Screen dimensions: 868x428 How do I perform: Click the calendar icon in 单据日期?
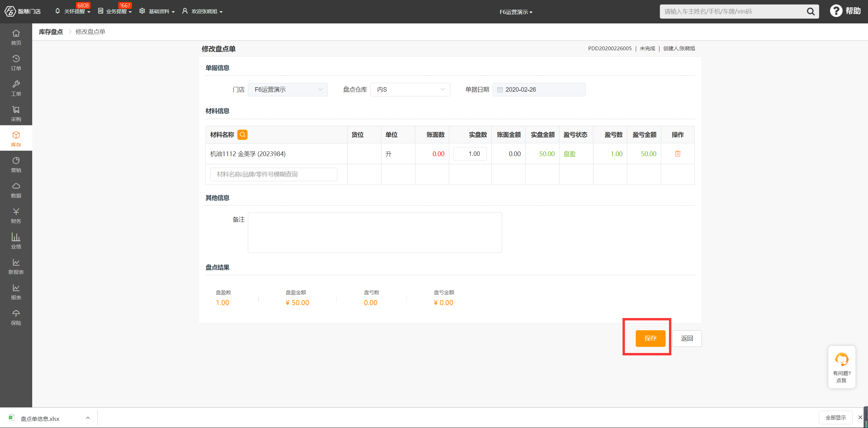(500, 90)
